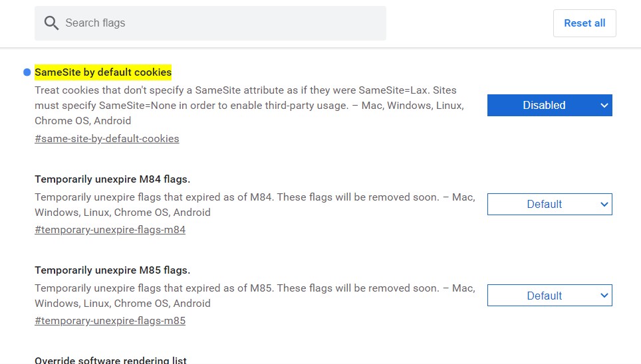
Task: Click the SameSite=Lax description paragraph
Action: (249, 106)
